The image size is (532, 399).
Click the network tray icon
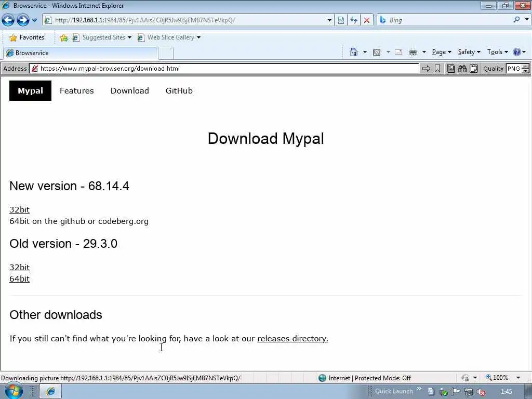tap(469, 392)
